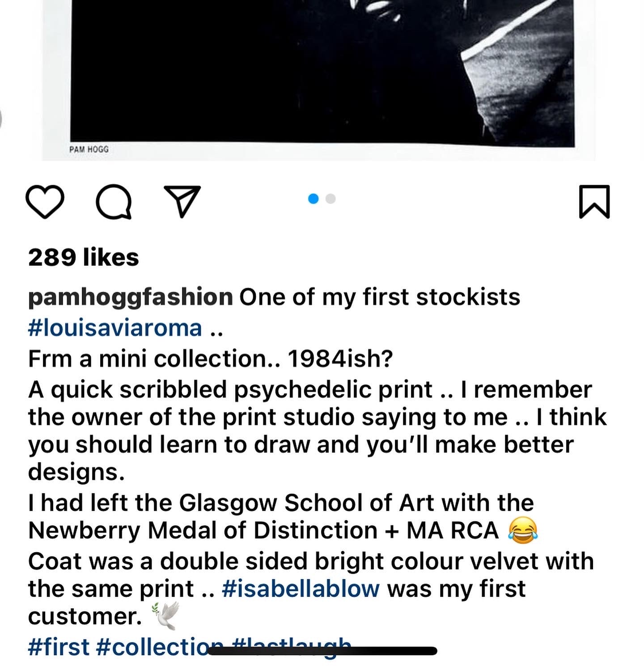Open the #first hashtag
The height and width of the screenshot is (669, 644).
pyautogui.click(x=59, y=647)
